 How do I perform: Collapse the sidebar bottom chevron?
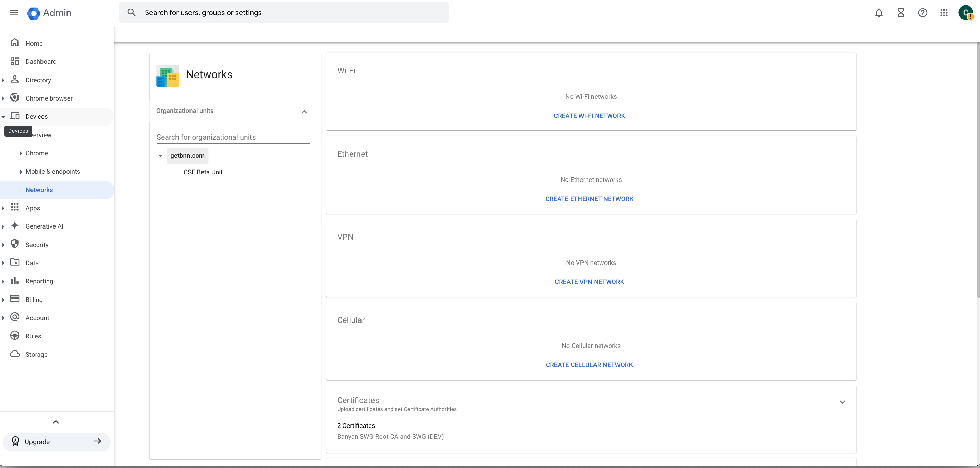[56, 422]
